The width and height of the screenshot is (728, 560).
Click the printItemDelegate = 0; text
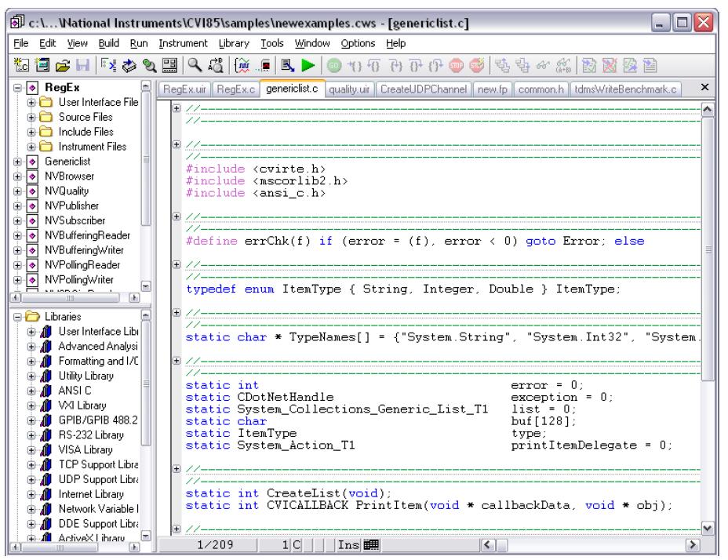coord(591,445)
